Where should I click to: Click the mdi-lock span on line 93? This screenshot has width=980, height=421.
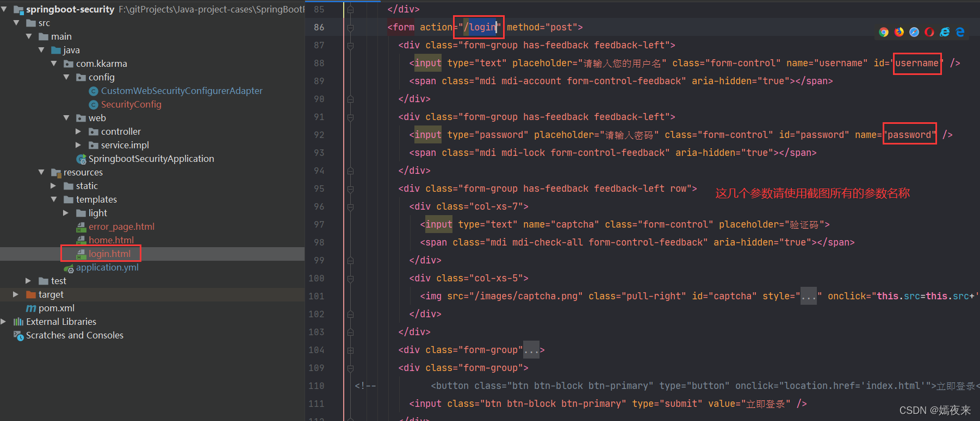pyautogui.click(x=613, y=153)
